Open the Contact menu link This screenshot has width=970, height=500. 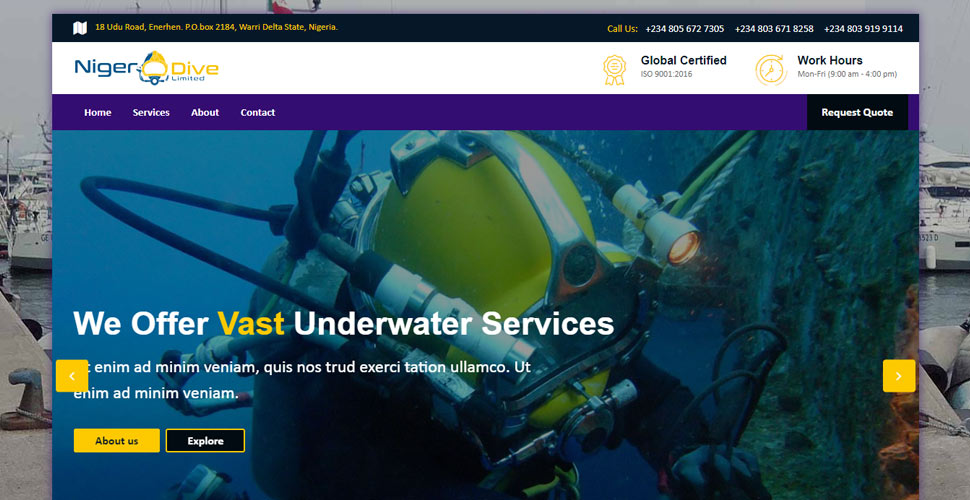[x=258, y=113]
